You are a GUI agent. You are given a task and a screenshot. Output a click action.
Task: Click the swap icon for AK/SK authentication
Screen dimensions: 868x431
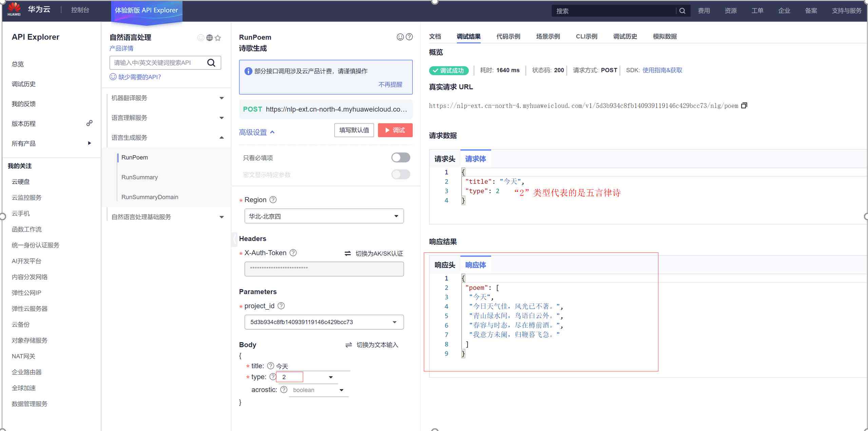348,253
